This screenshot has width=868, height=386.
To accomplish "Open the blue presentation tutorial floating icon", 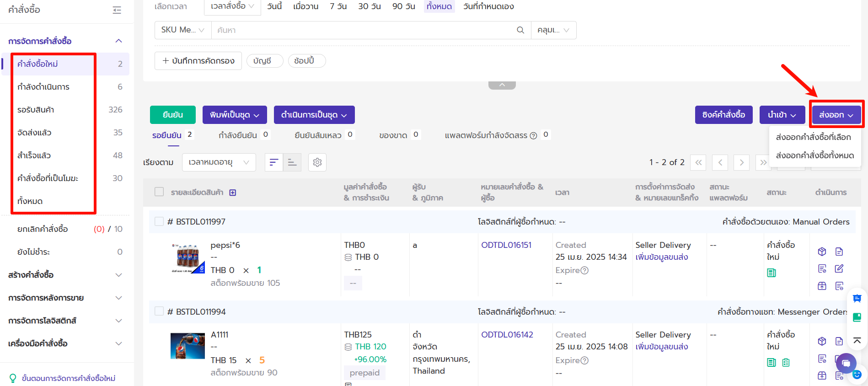I will click(857, 299).
